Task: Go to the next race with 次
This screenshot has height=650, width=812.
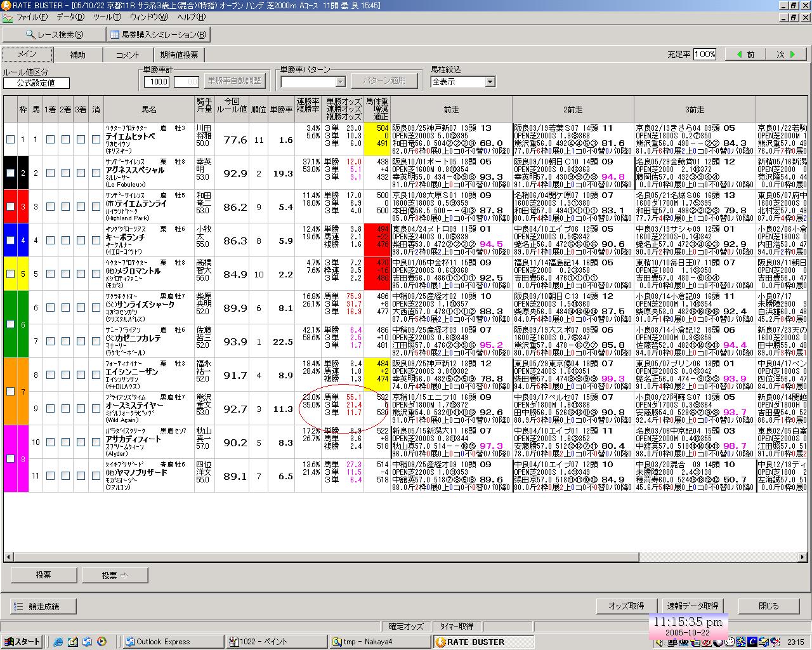Action: (x=786, y=55)
